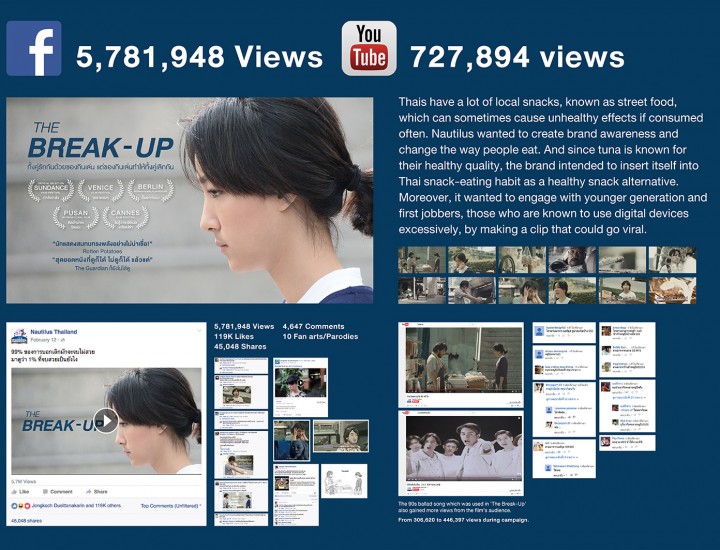Click the Facebook logo icon
This screenshot has width=720, height=550.
(x=34, y=48)
